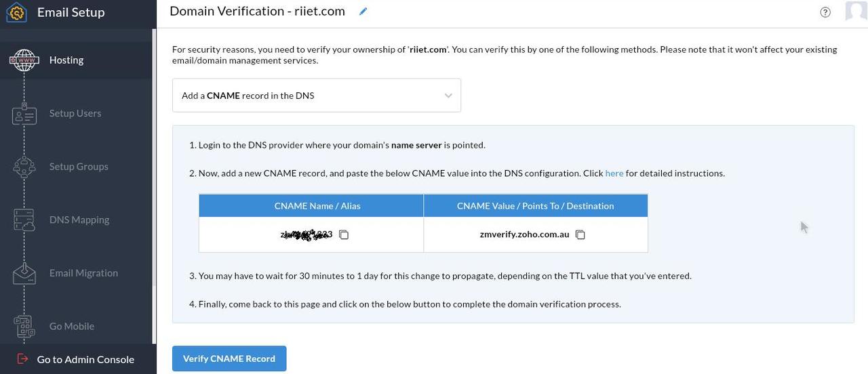868x374 pixels.
Task: Open the Setup Users ID card icon
Action: pos(24,113)
